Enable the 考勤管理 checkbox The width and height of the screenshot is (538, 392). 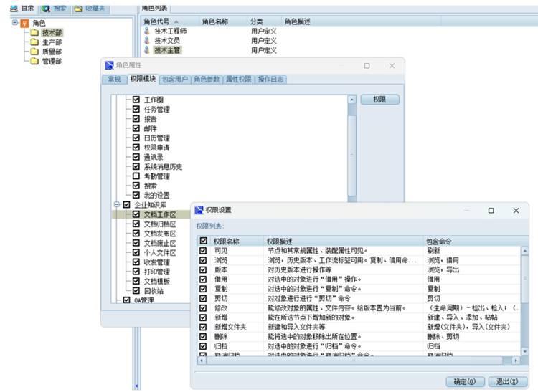136,176
